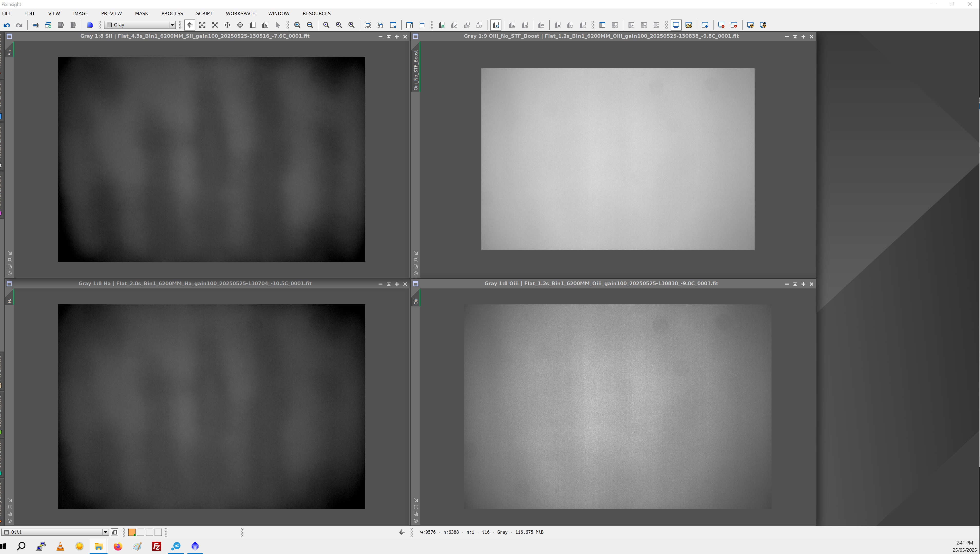Select the Oiii_No_STF_Boost view tab
980x554 pixels.
pos(416,67)
